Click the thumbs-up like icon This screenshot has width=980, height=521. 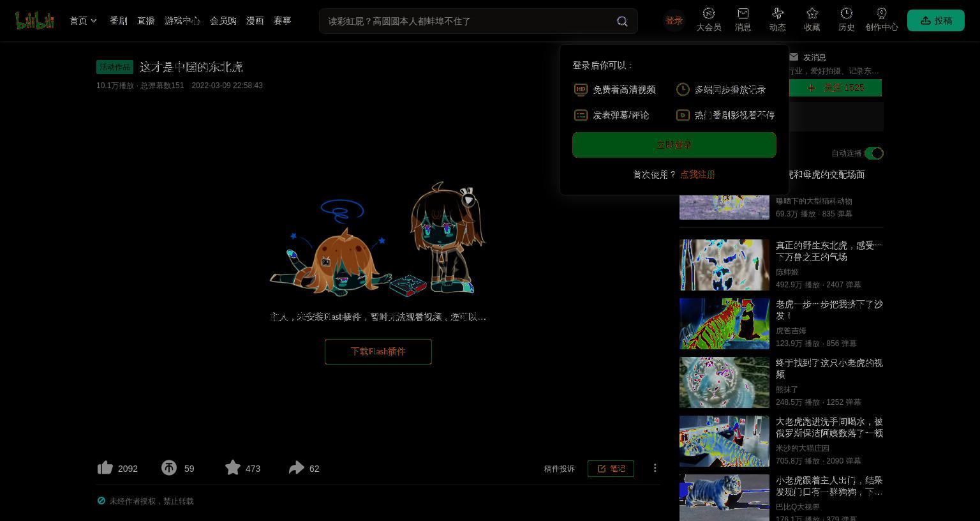(x=105, y=468)
